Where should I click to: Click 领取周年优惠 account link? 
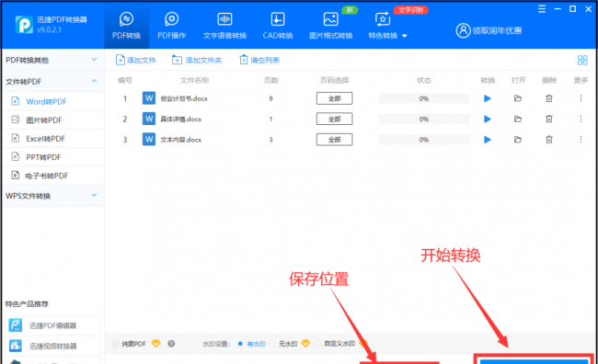[489, 30]
